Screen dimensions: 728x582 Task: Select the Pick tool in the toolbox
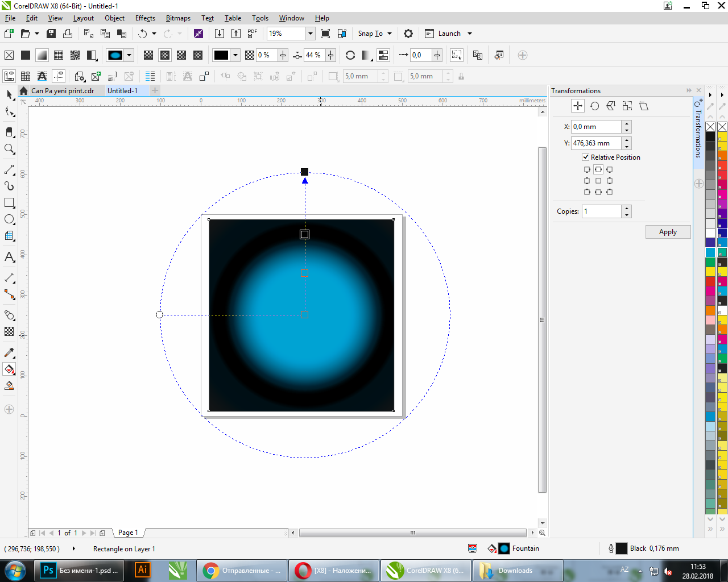coord(9,94)
